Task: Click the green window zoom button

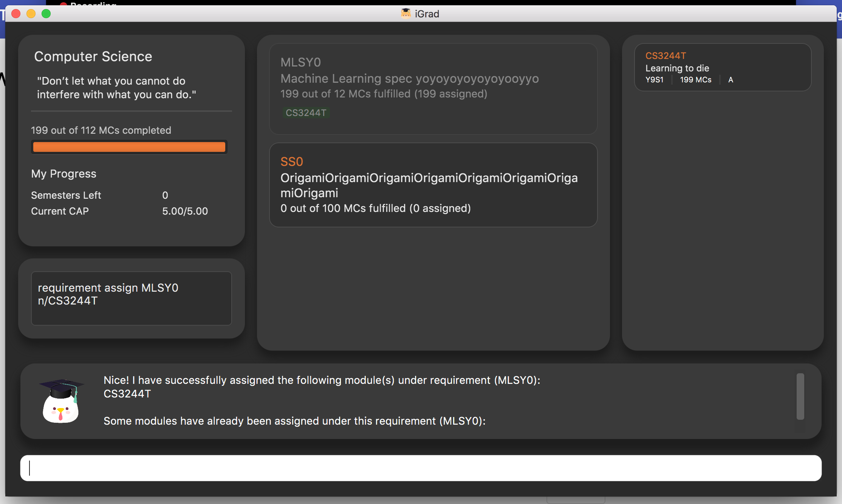Action: [46, 14]
